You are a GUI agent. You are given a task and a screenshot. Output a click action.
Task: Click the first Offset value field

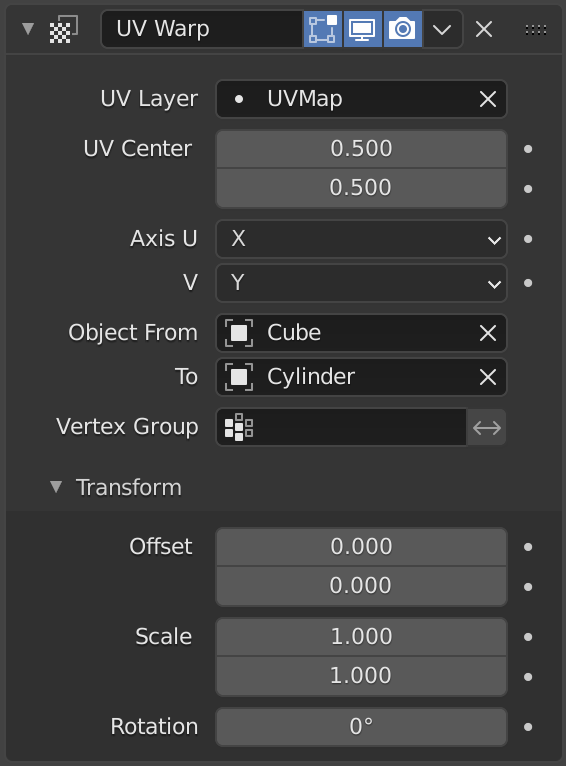pyautogui.click(x=361, y=547)
